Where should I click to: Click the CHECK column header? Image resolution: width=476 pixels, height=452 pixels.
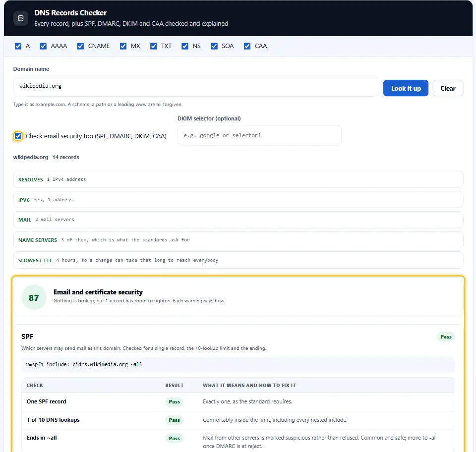[x=35, y=385]
